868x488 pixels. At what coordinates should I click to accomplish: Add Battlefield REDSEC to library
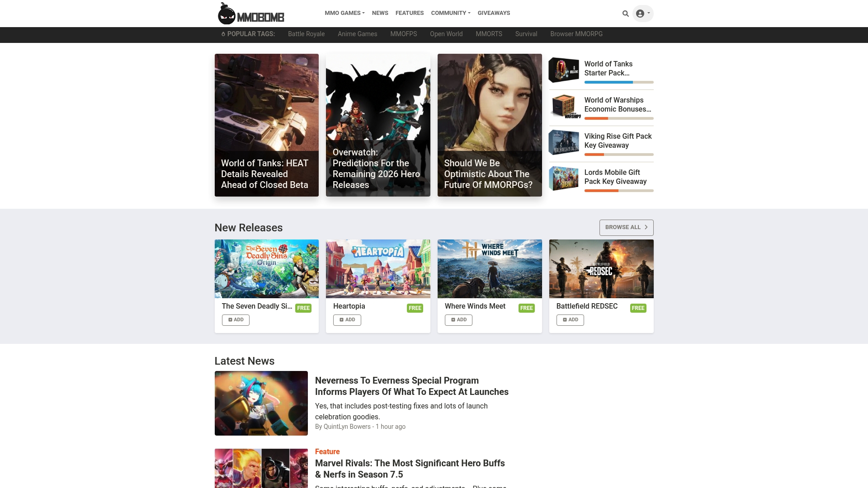(x=570, y=320)
